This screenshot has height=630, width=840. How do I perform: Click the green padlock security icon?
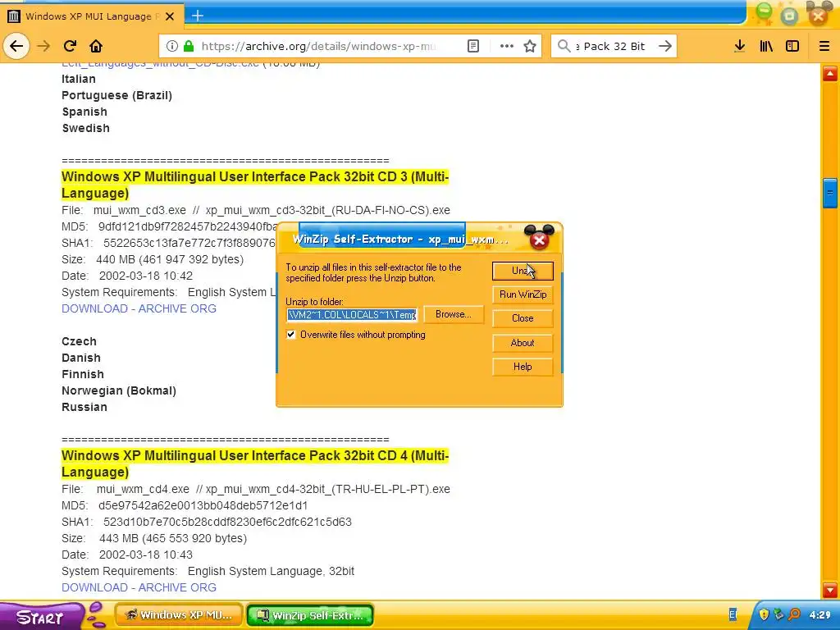click(189, 46)
